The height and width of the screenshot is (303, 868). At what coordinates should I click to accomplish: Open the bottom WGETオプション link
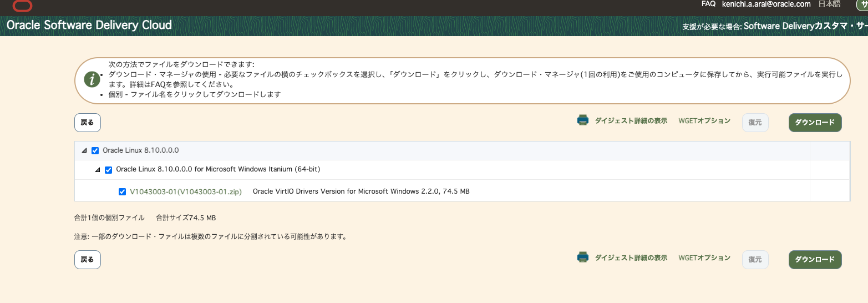(704, 257)
